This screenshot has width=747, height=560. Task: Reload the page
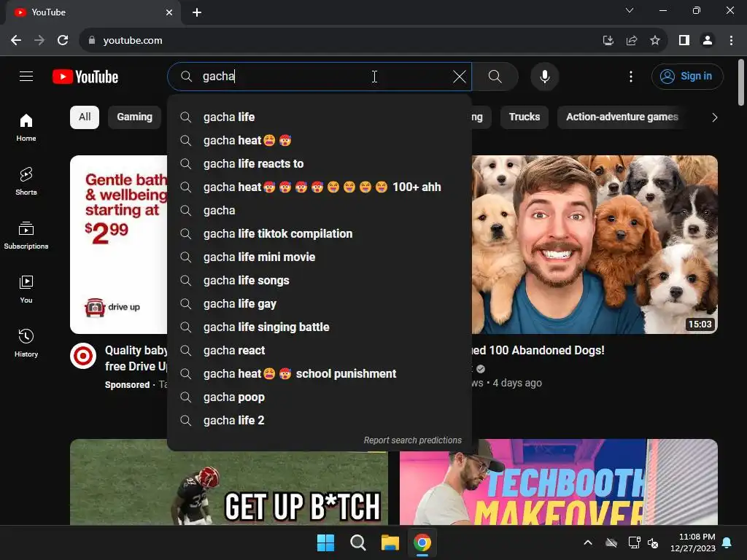click(x=63, y=41)
